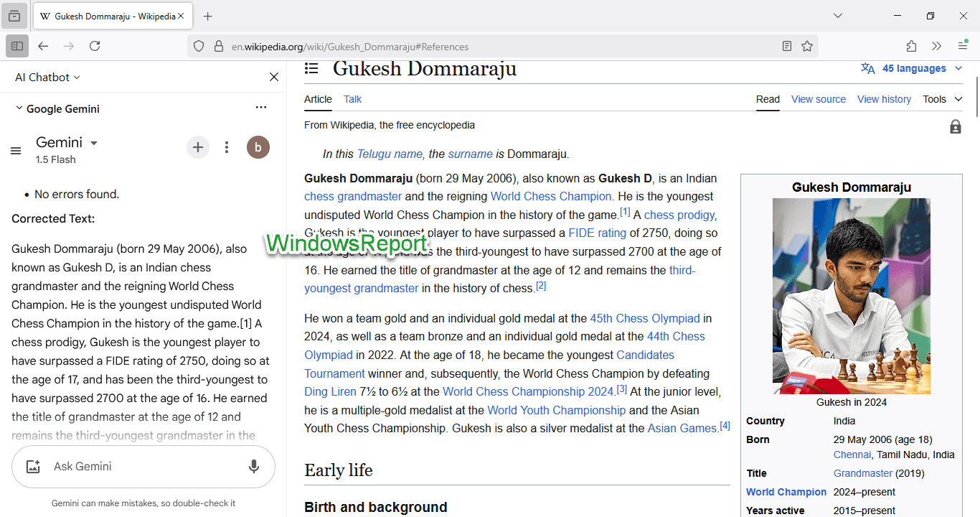Bookmark this page with star icon
980x517 pixels.
pyautogui.click(x=807, y=46)
